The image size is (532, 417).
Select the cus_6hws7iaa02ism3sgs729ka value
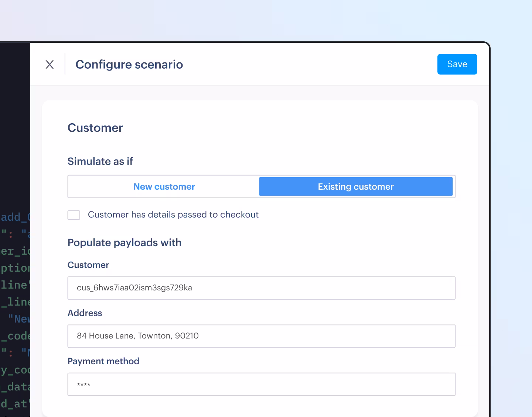(134, 288)
